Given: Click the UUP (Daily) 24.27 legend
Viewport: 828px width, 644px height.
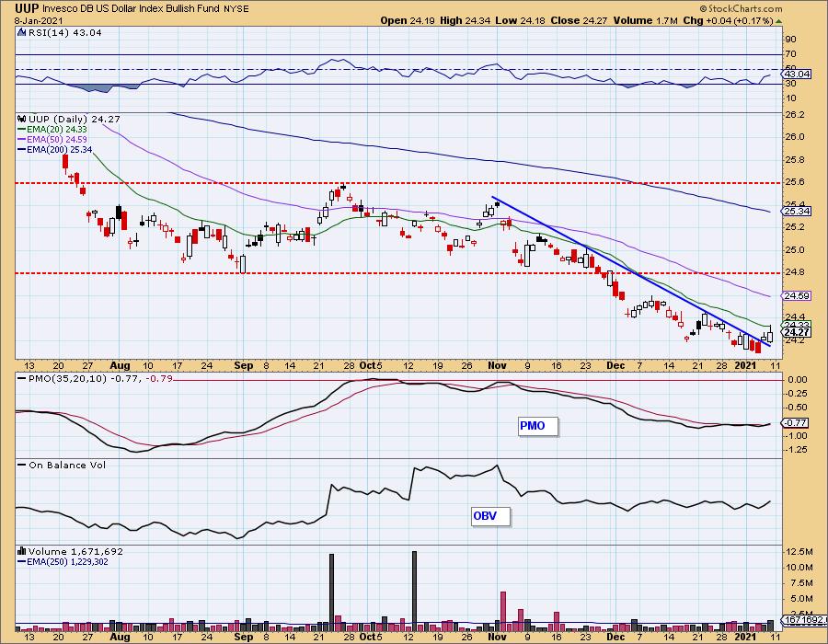Looking at the screenshot, I should (x=75, y=120).
